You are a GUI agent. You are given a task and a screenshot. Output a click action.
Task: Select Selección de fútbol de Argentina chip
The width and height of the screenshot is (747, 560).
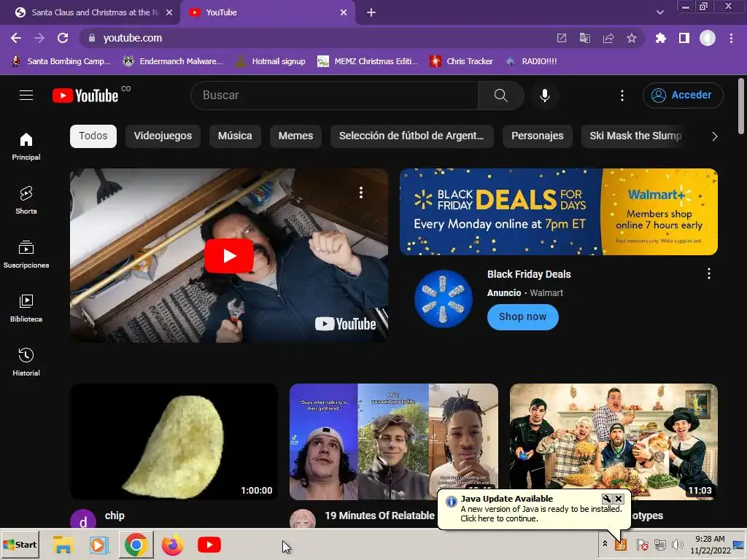pyautogui.click(x=411, y=136)
